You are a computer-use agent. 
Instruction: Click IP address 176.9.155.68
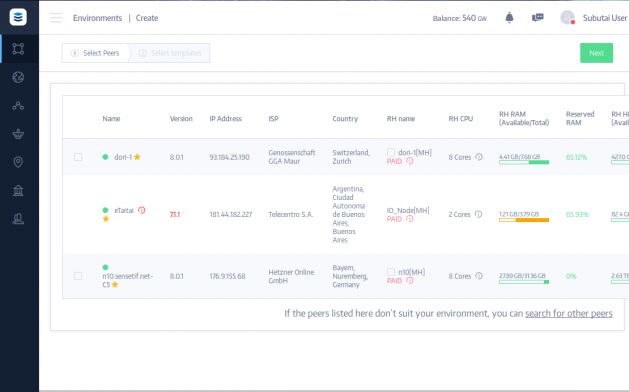(x=227, y=276)
